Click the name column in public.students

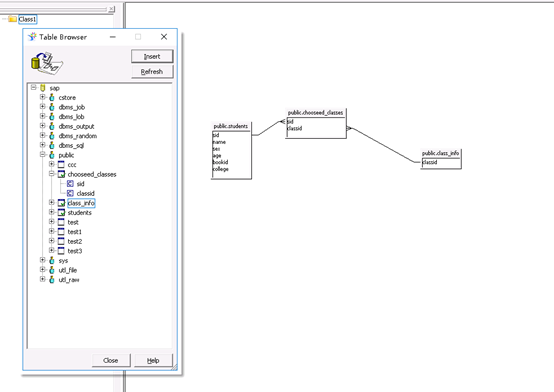coord(219,142)
